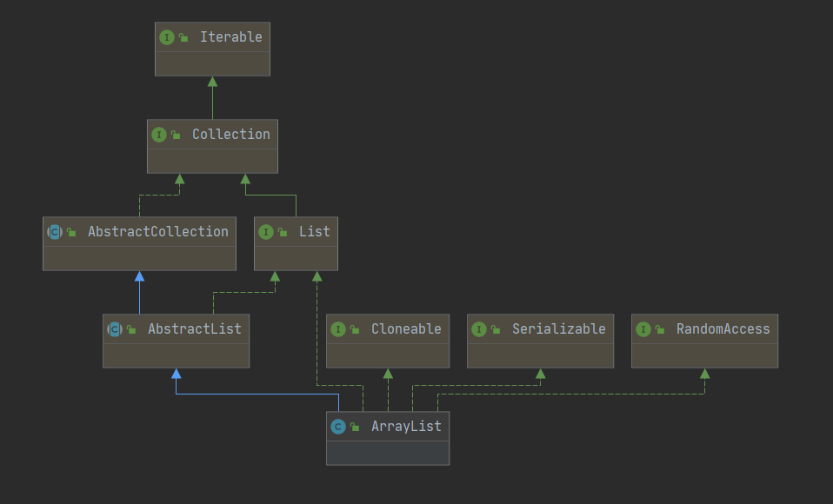Image resolution: width=833 pixels, height=504 pixels.
Task: Select the List interface node header
Action: (296, 231)
